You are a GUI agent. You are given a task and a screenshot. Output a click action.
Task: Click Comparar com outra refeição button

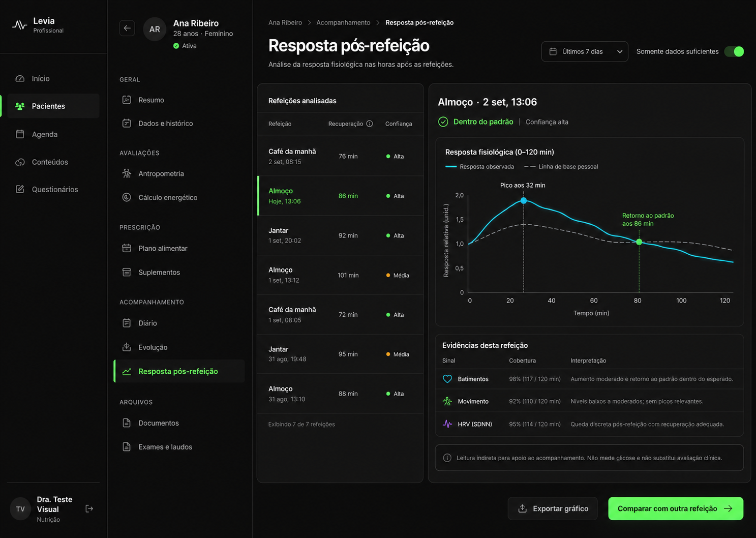[676, 509]
